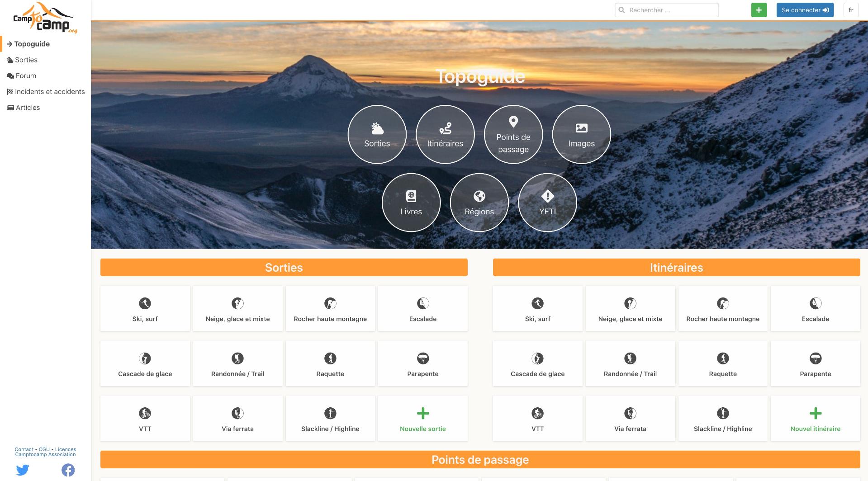The height and width of the screenshot is (481, 868).
Task: Click the orange Points de passage header
Action: (480, 459)
